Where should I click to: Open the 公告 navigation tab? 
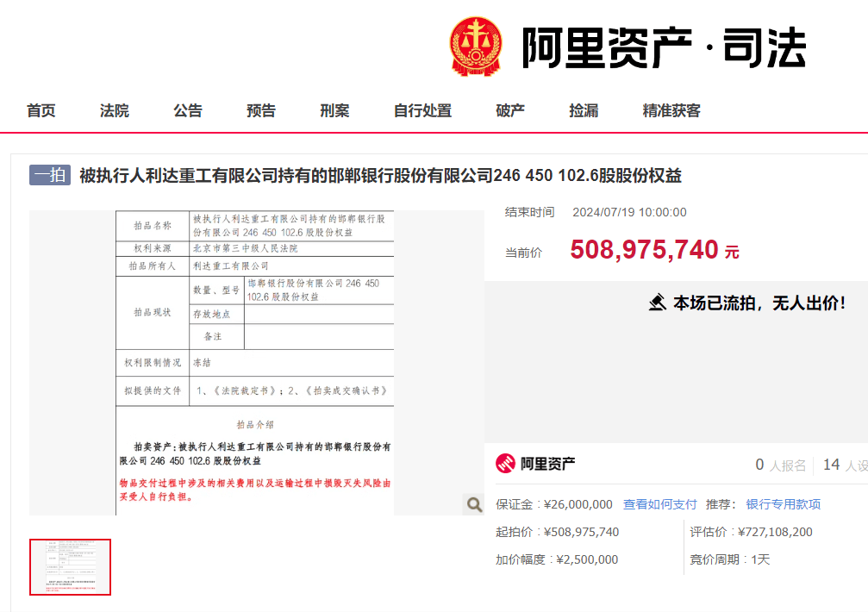188,110
